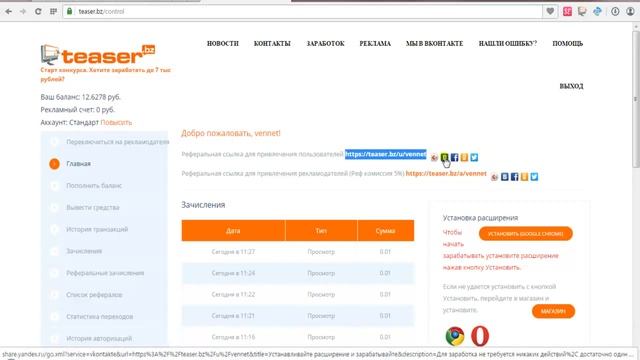The height and width of the screenshot is (360, 640).
Task: Open Вывести средства in the sidebar
Action: 93,207
